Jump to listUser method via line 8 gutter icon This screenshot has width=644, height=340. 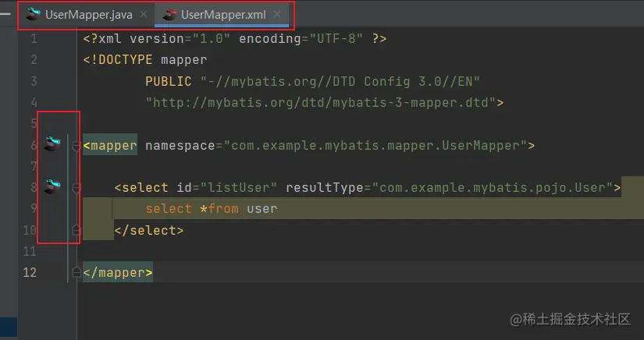[x=52, y=186]
